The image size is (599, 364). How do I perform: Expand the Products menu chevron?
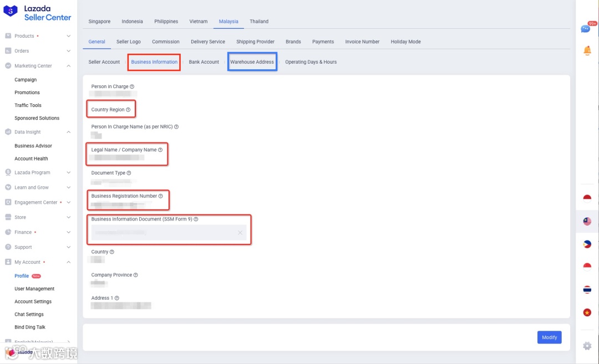coord(68,36)
